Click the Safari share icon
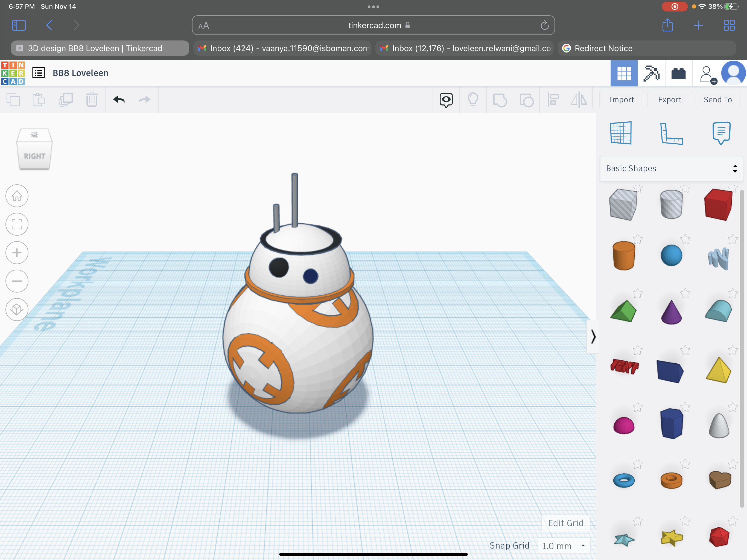Image resolution: width=747 pixels, height=560 pixels. 667,25
